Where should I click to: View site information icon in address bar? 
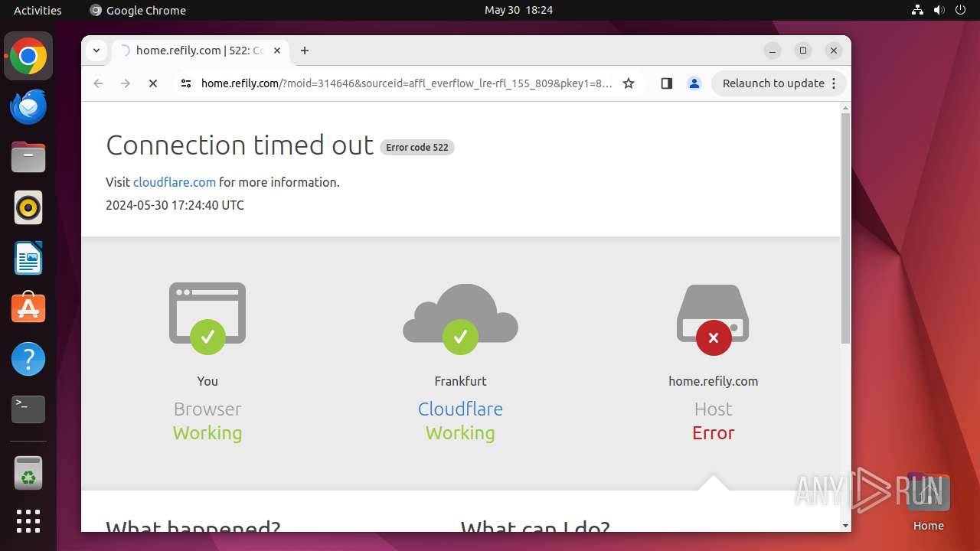(x=185, y=83)
